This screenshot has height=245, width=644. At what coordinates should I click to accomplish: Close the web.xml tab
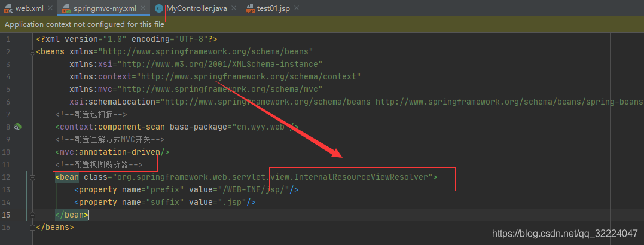click(x=50, y=8)
